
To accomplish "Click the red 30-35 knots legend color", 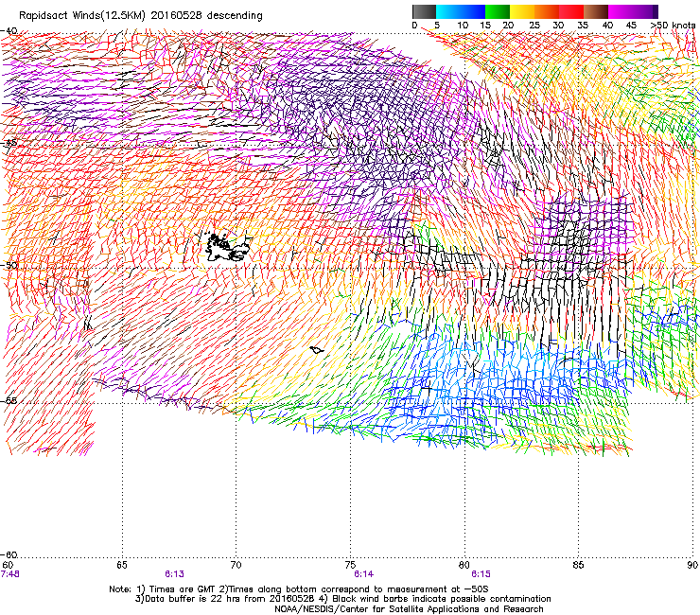I will (571, 11).
